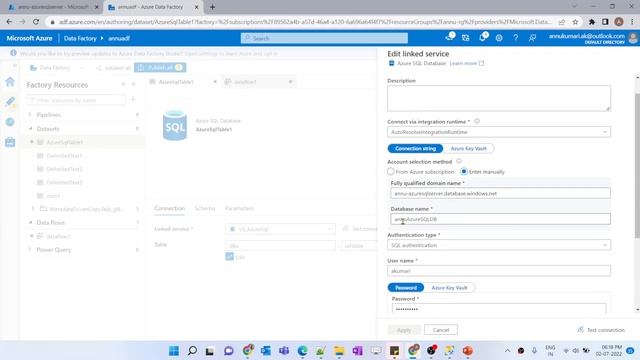This screenshot has width=640, height=360.
Task: Collapse the Datasets tree node
Action: coord(30,129)
